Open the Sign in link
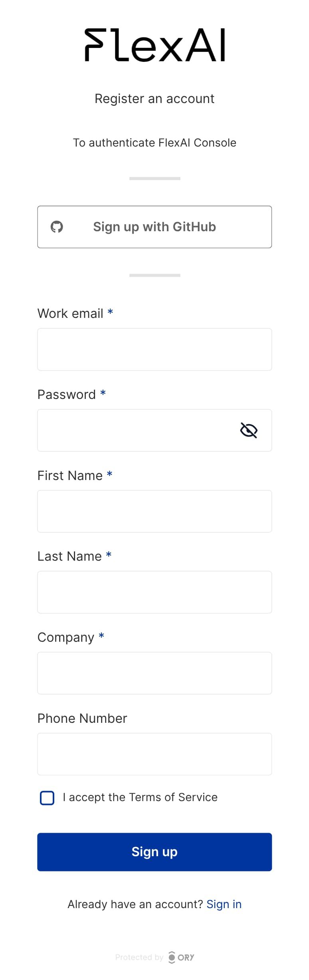 [224, 905]
